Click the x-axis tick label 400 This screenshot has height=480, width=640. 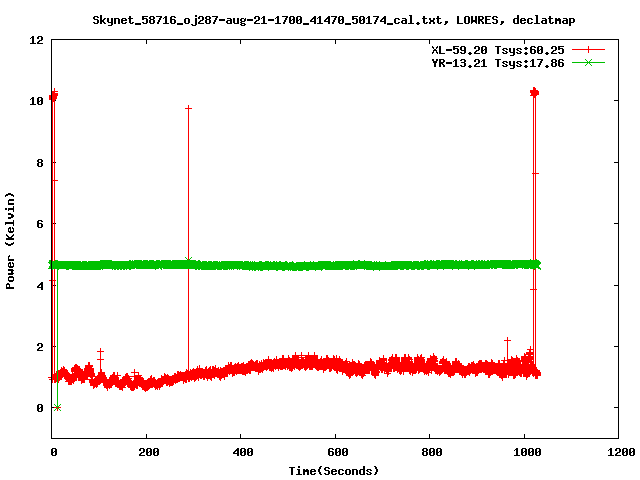(243, 452)
